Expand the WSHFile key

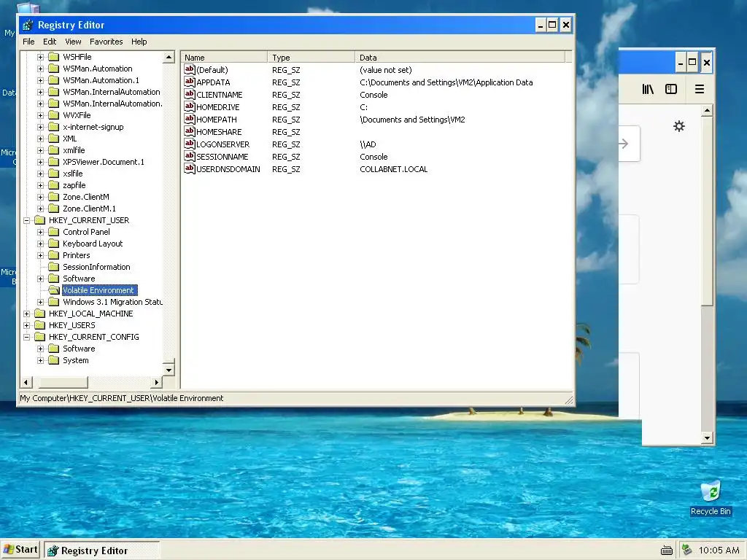click(x=41, y=57)
